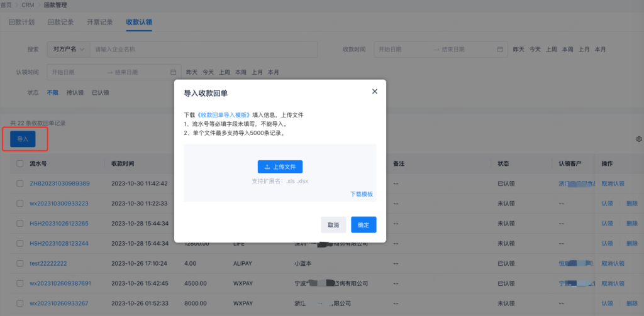Image resolution: width=644 pixels, height=316 pixels.
Task: Click 下载模板 link in dialog
Action: click(362, 194)
